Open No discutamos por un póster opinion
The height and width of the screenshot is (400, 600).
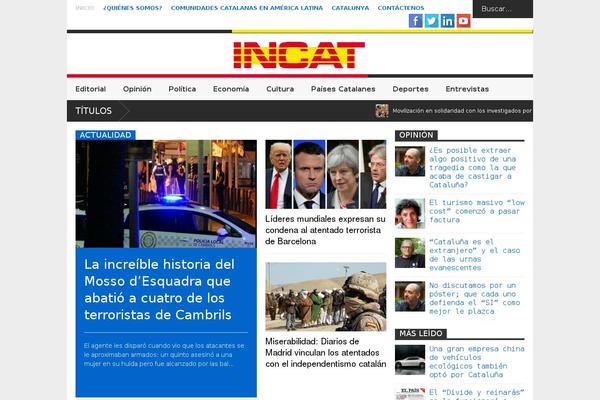click(475, 299)
